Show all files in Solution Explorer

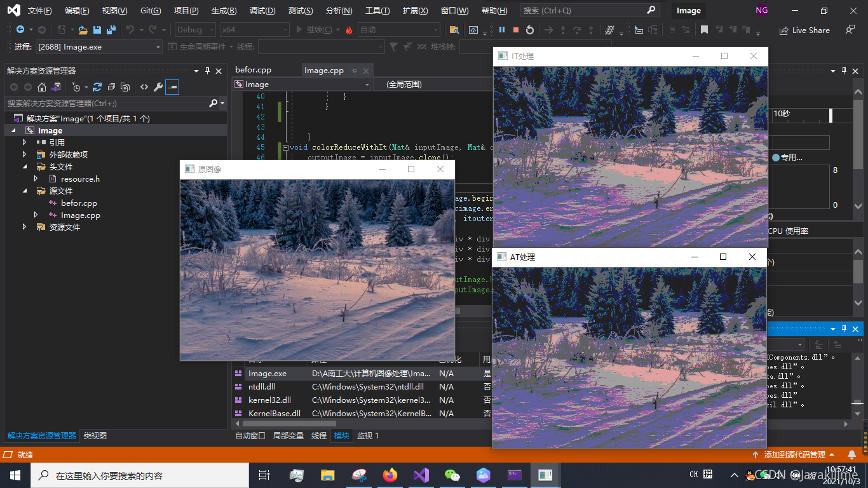click(x=125, y=87)
